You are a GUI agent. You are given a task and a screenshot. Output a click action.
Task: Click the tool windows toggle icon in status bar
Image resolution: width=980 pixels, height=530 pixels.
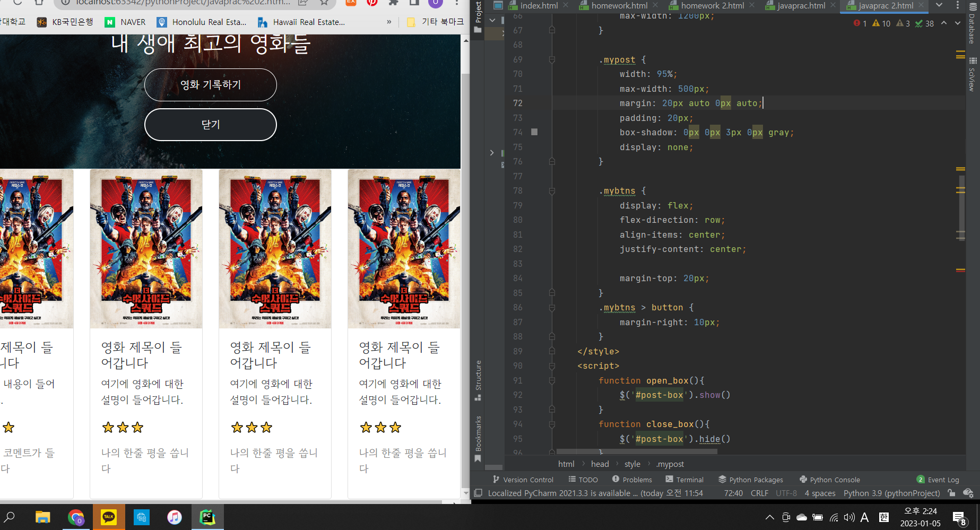pos(478,493)
